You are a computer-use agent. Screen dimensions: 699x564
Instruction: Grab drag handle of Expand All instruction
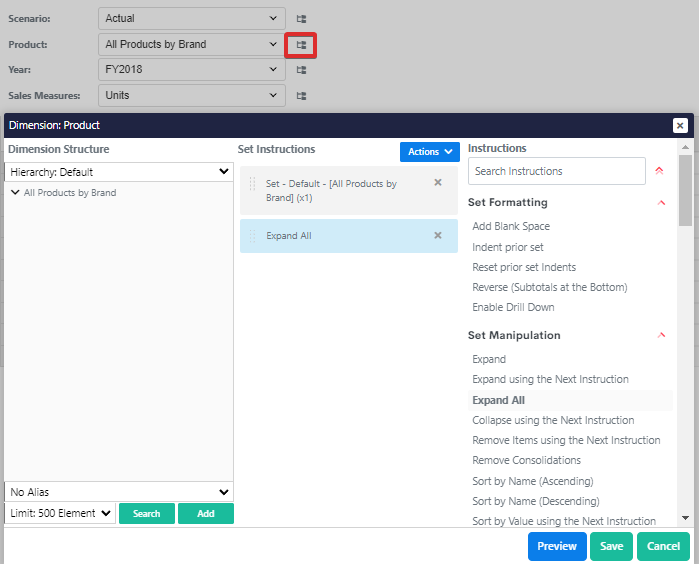pyautogui.click(x=252, y=236)
